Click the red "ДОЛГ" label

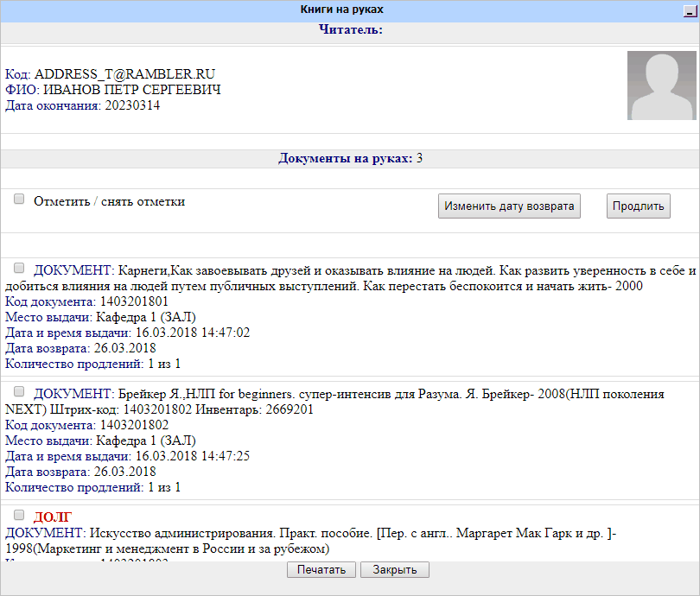[x=54, y=516]
